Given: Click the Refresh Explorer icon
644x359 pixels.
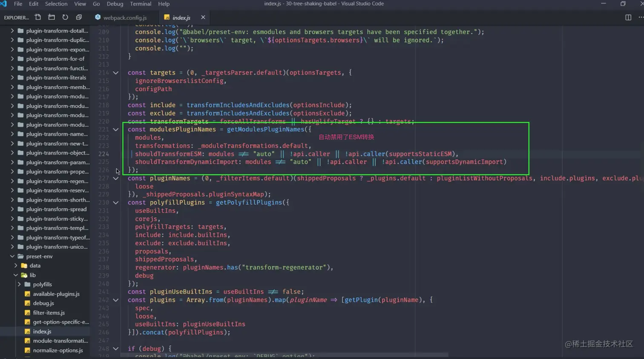Looking at the screenshot, I should tap(65, 17).
